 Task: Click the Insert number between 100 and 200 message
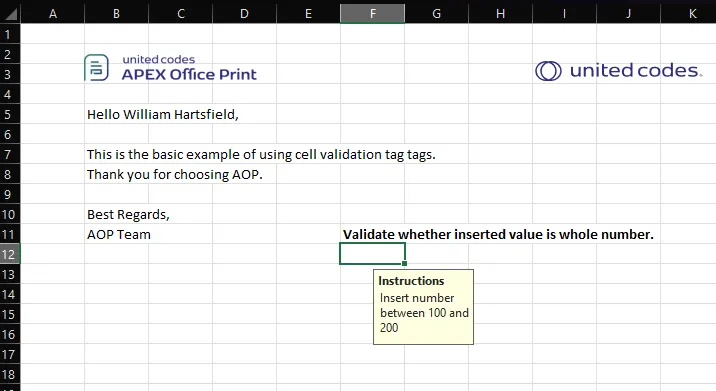click(x=424, y=313)
